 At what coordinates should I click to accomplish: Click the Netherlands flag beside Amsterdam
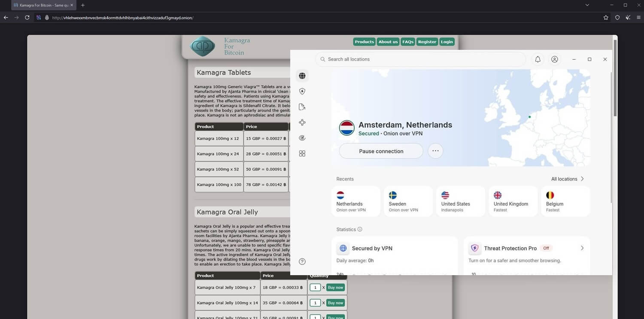coord(347,128)
